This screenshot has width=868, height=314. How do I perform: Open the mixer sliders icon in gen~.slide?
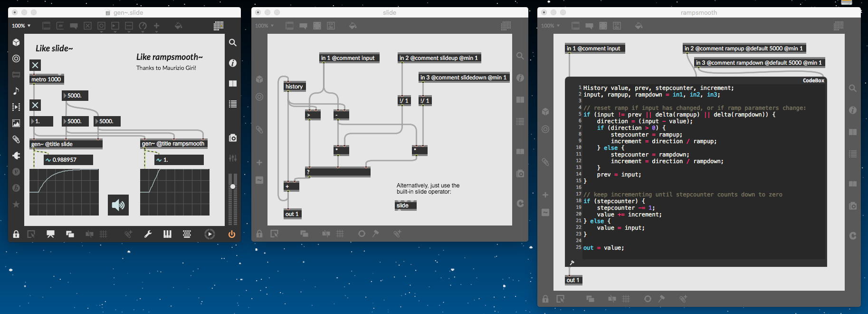pyautogui.click(x=233, y=158)
